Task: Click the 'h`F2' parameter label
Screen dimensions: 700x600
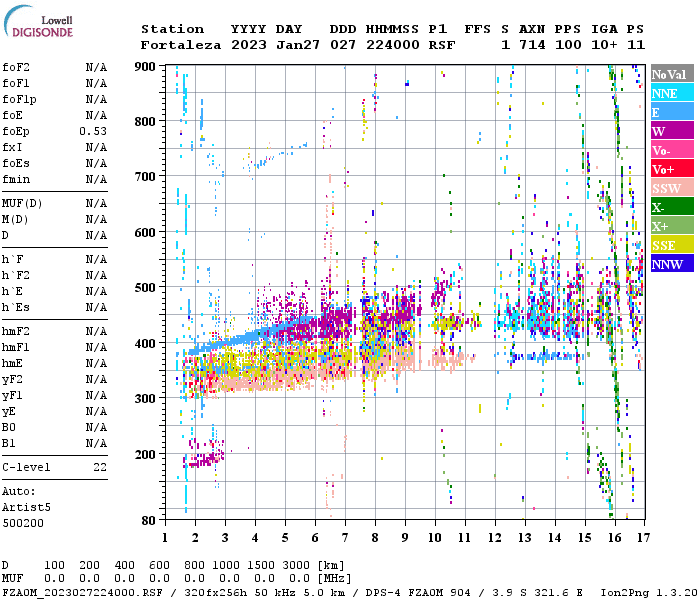Action: coord(16,275)
